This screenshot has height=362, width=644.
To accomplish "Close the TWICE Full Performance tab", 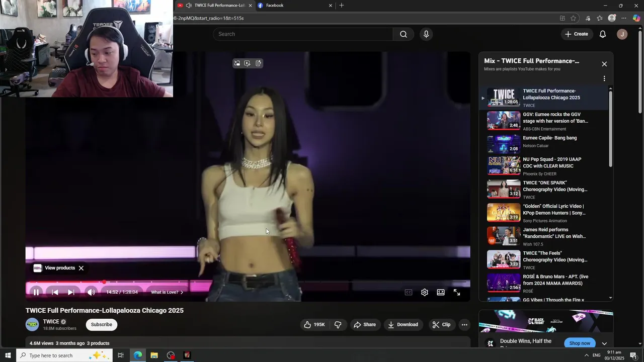I will coord(250,6).
